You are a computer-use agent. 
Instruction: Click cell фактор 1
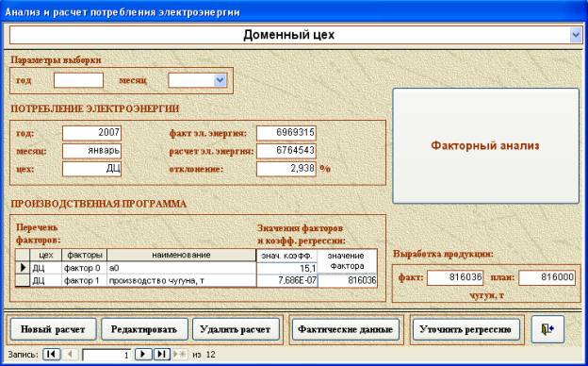pyautogui.click(x=85, y=280)
